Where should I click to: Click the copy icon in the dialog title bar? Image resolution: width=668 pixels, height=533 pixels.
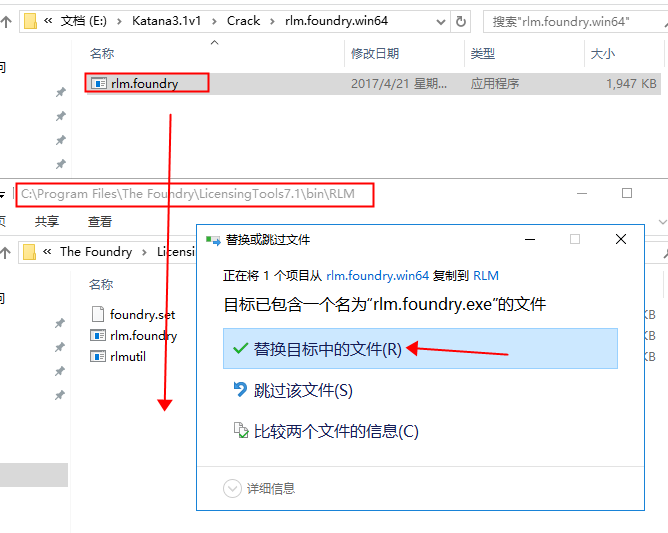(213, 241)
